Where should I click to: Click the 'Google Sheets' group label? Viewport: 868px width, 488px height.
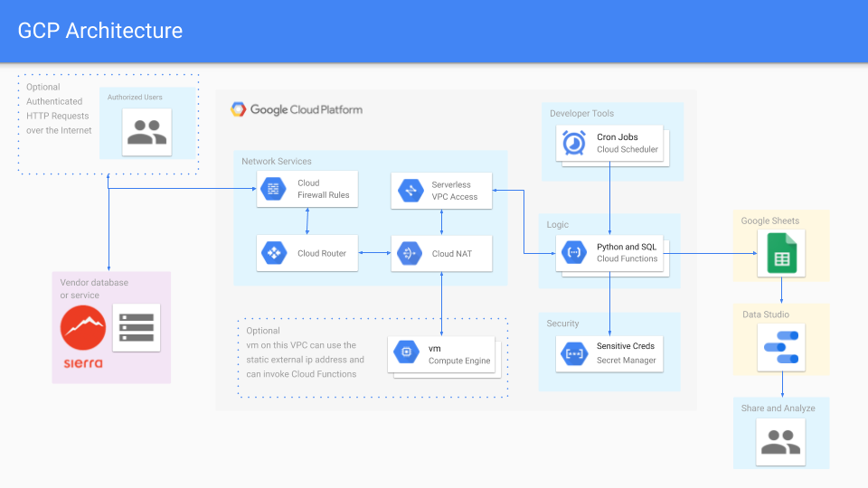pyautogui.click(x=770, y=221)
